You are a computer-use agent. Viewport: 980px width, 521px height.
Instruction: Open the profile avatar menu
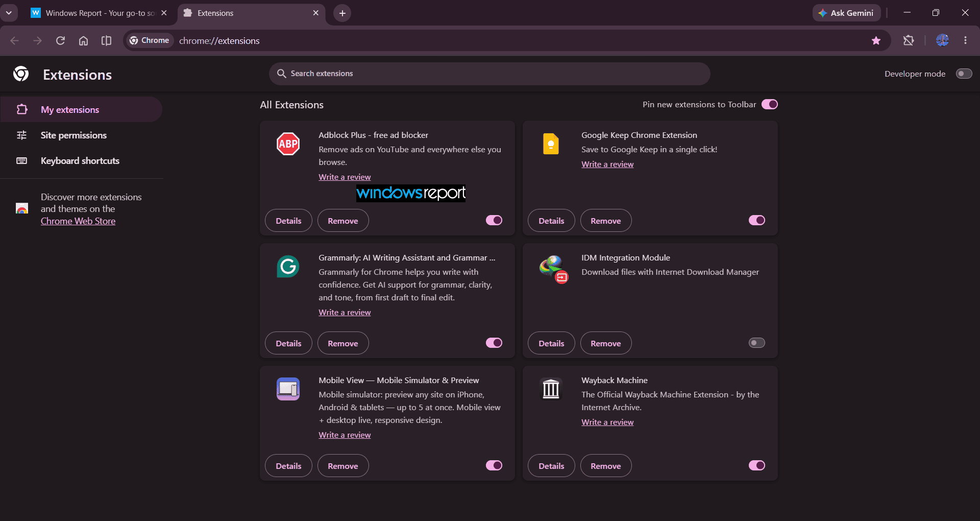click(x=942, y=40)
